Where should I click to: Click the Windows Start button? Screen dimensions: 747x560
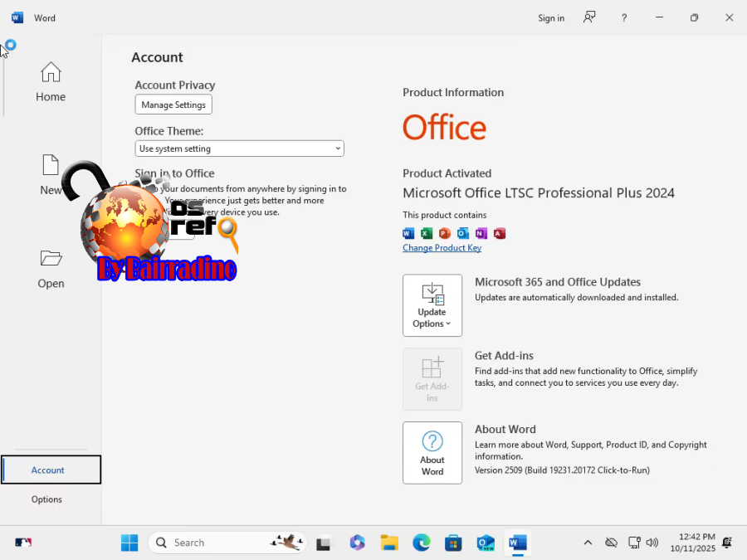(129, 543)
